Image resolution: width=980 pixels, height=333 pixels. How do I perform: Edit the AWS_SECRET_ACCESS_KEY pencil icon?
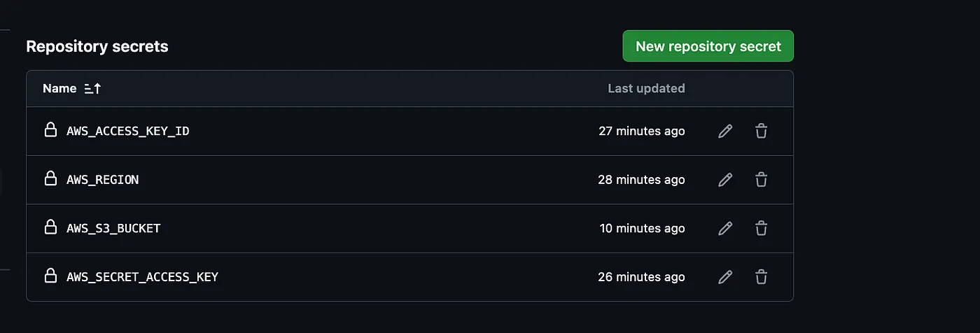coord(725,277)
